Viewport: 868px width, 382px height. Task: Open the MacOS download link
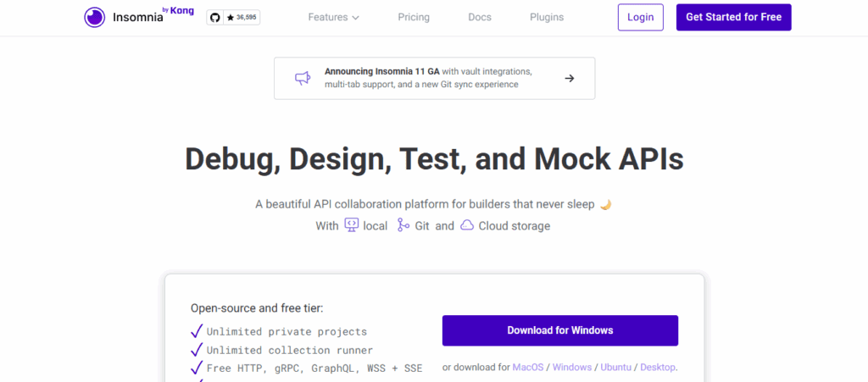coord(529,367)
